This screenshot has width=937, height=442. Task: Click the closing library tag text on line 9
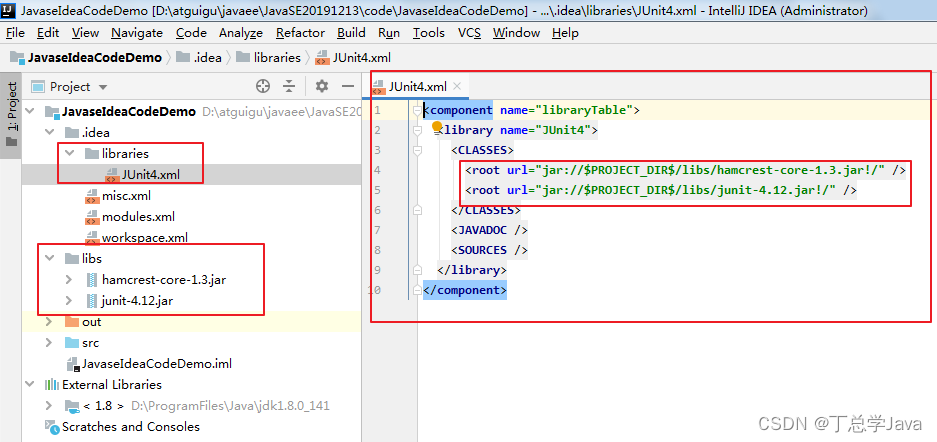point(472,270)
